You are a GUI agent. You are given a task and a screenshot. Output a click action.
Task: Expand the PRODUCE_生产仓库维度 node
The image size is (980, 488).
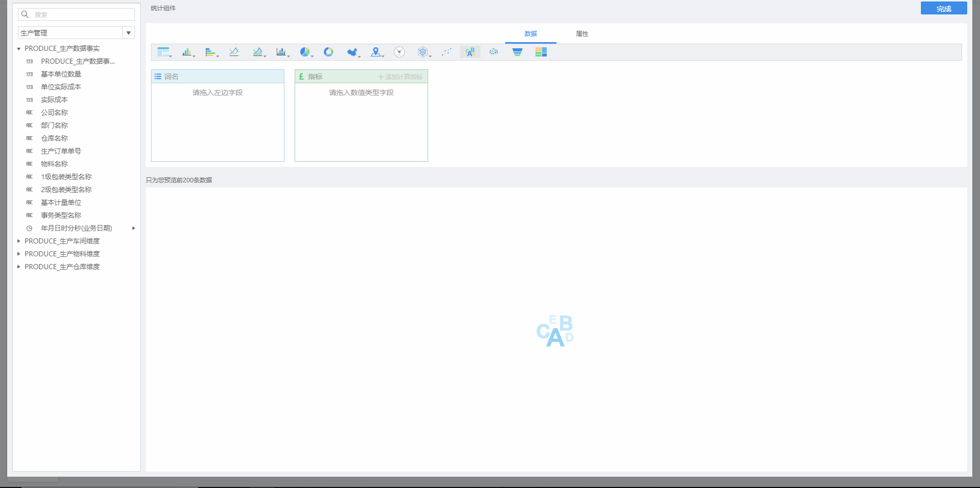[x=19, y=267]
